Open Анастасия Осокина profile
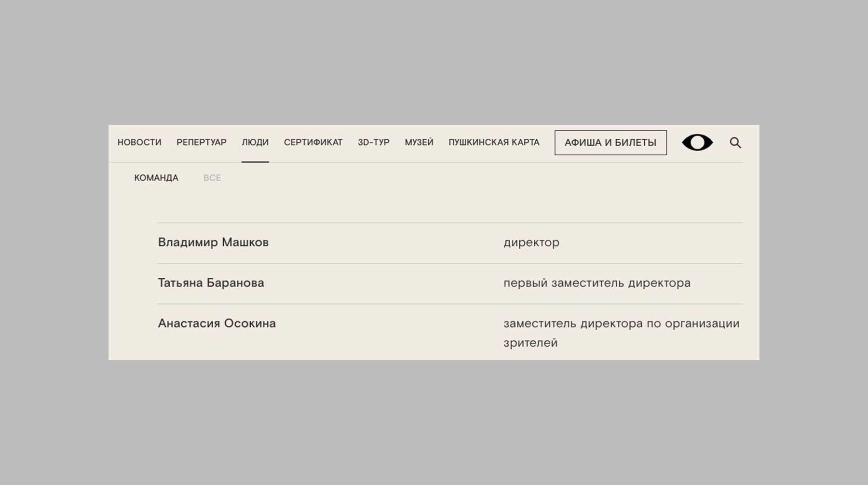Viewport: 868px width, 485px height. coord(217,323)
